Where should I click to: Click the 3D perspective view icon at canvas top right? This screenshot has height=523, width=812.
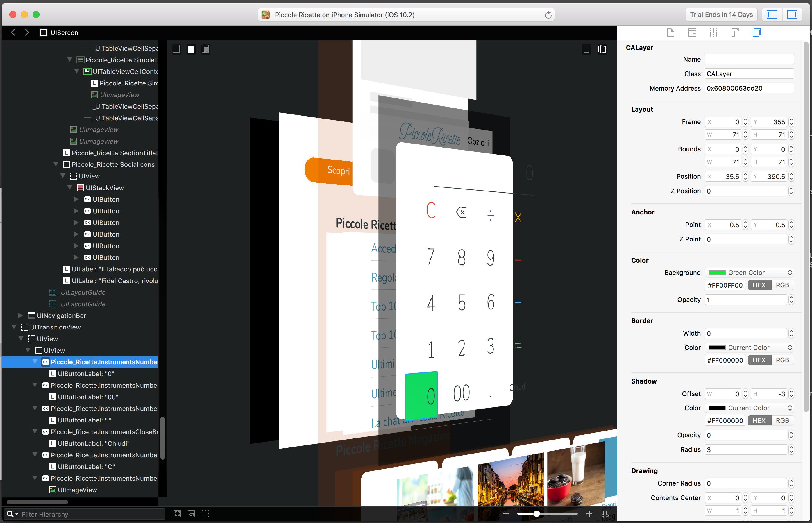tap(602, 50)
